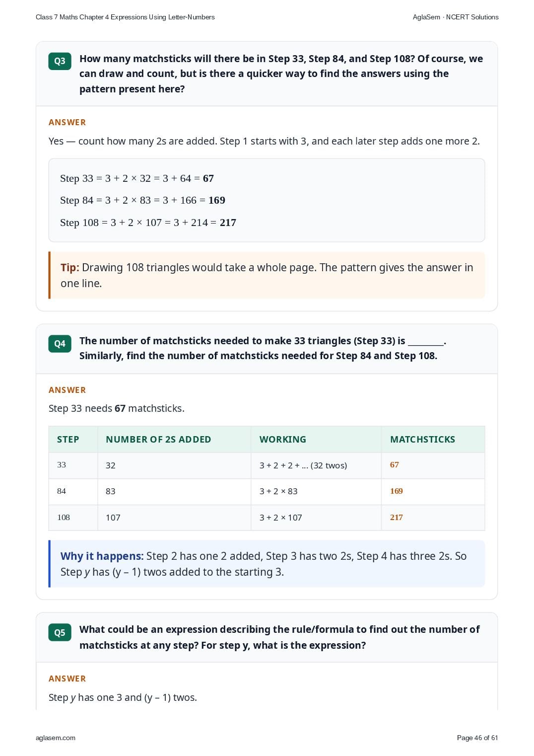Click the 217 matchsticks table cell
The height and width of the screenshot is (756, 534).
[x=433, y=518]
